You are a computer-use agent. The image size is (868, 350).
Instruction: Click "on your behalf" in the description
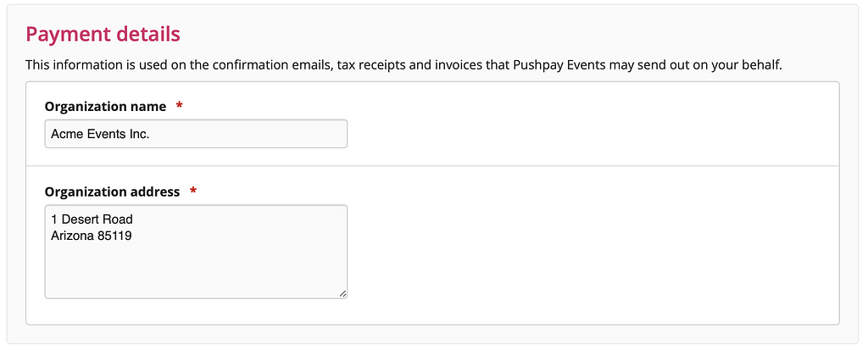coord(752,64)
